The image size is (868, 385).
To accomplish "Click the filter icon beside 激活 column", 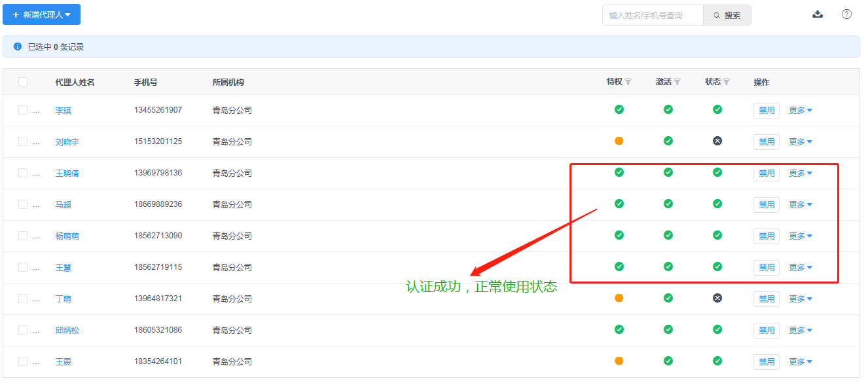I will coord(678,82).
